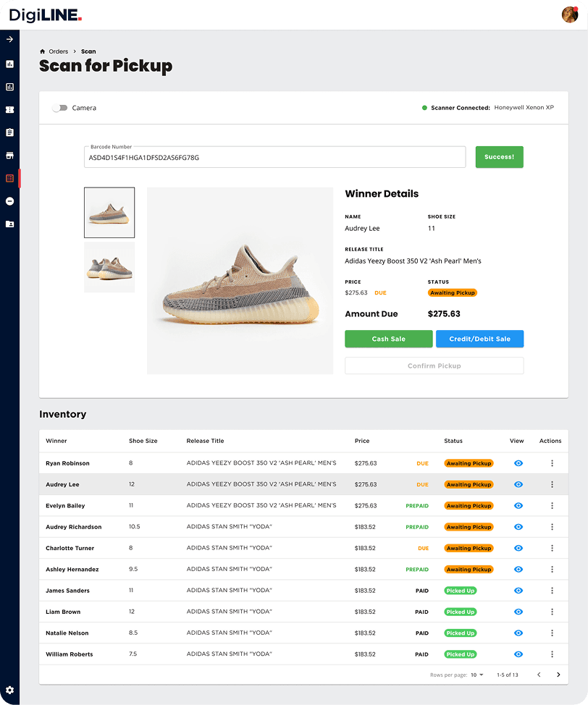588x705 pixels.
Task: View Ashley Hernandez's order with eye icon
Action: [518, 569]
